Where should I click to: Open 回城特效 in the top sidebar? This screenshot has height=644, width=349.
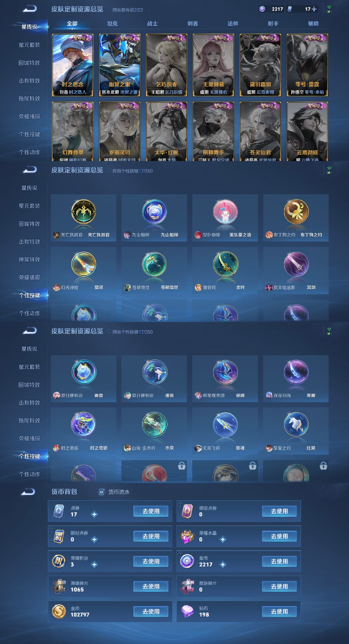(29, 63)
